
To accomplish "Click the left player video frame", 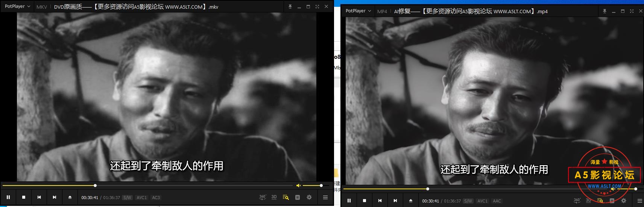I will tap(167, 97).
